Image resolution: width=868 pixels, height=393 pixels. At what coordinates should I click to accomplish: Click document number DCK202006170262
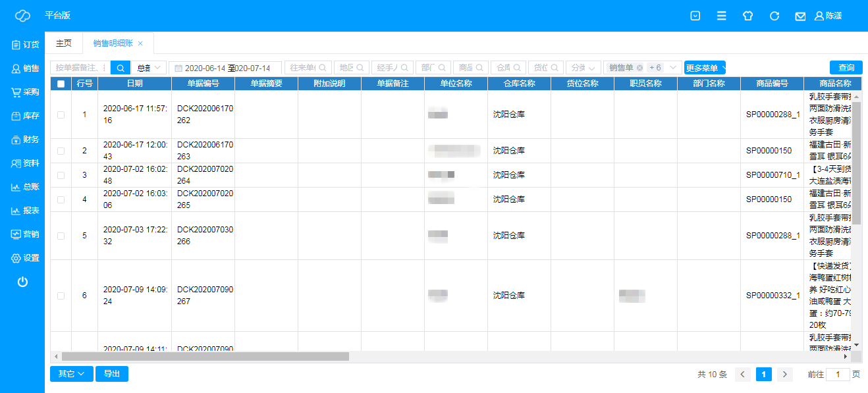(205, 115)
